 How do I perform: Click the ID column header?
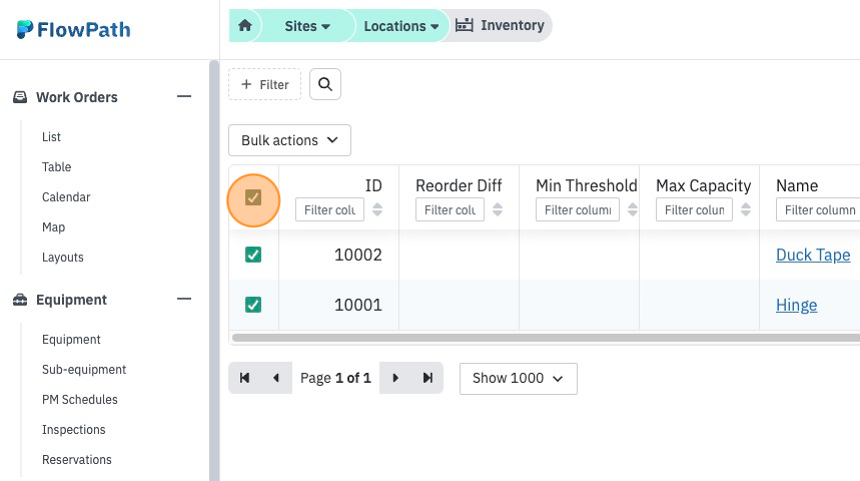coord(374,185)
